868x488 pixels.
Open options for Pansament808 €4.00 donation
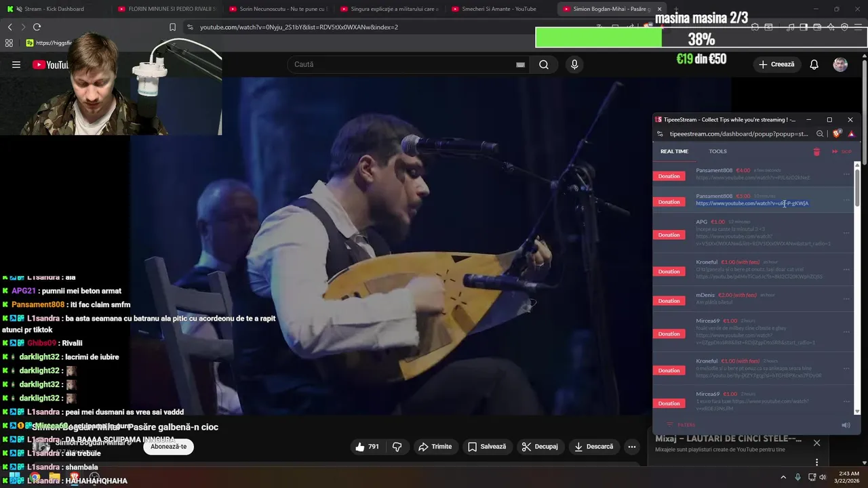point(846,174)
